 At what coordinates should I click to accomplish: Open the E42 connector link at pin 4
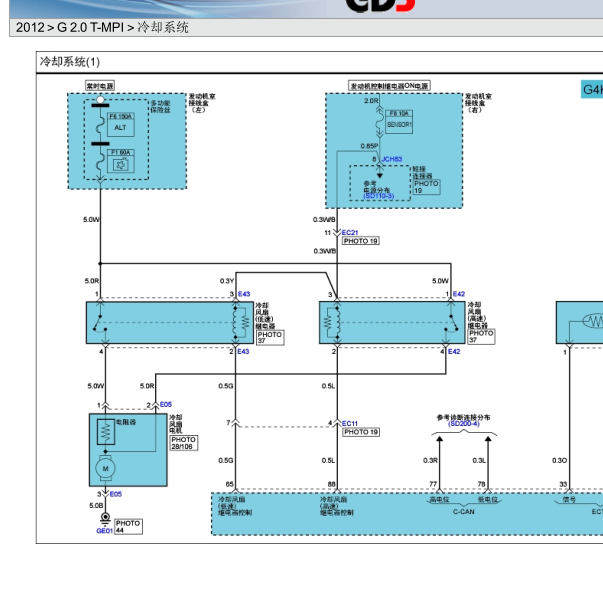454,351
